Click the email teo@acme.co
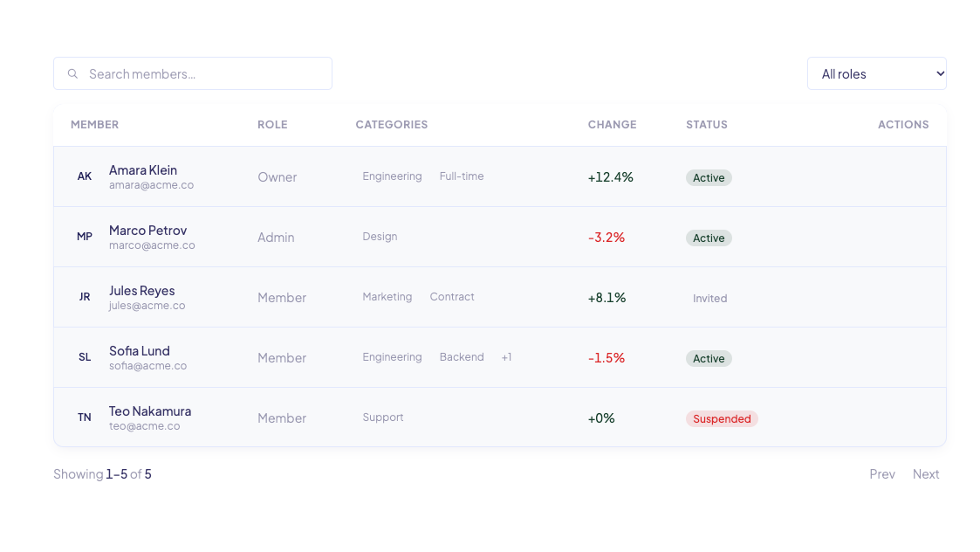This screenshot has height=552, width=980. [144, 425]
